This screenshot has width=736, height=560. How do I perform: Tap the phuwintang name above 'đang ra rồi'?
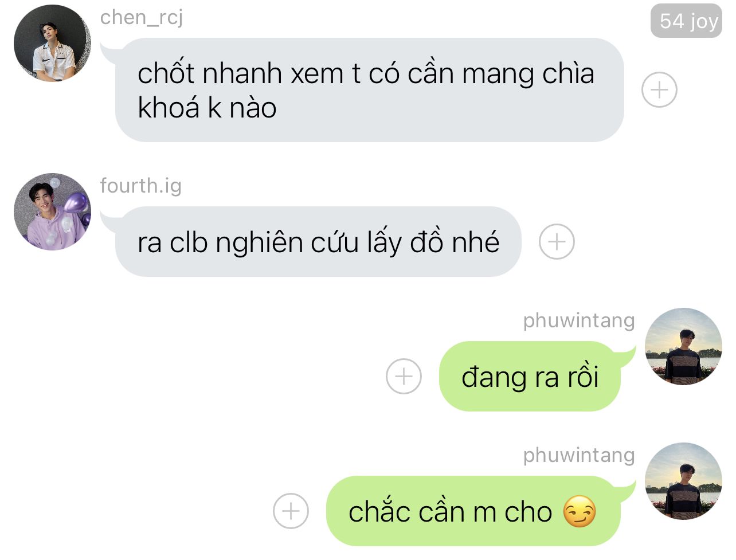579,321
